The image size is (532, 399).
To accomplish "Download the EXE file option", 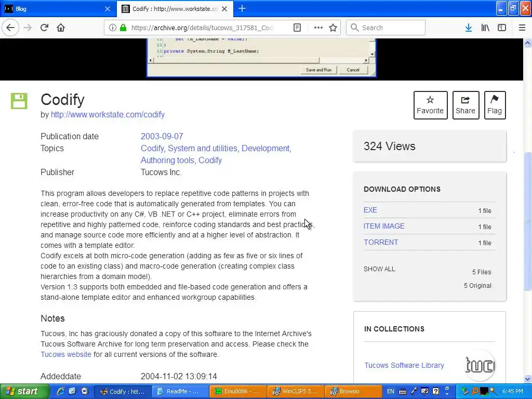I will pyautogui.click(x=370, y=210).
